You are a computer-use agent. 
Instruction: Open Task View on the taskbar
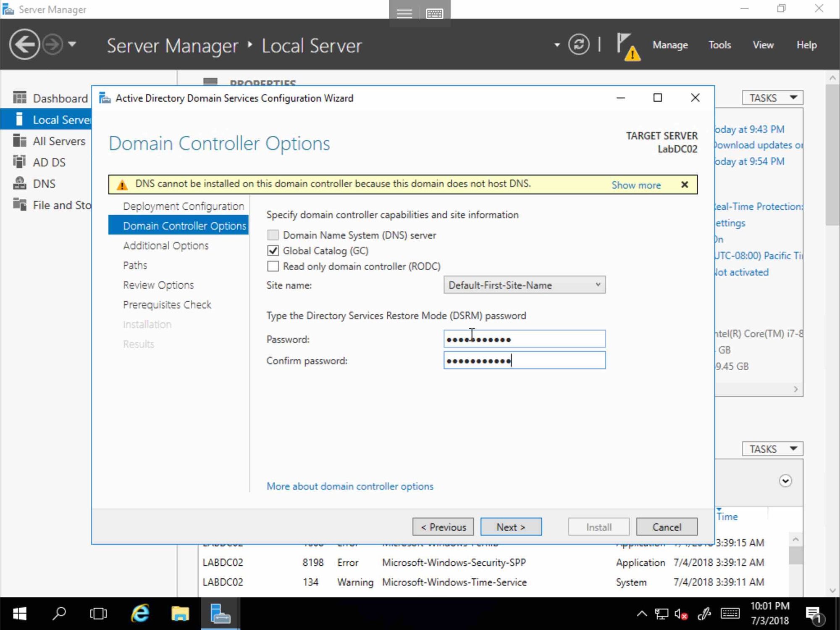click(98, 614)
